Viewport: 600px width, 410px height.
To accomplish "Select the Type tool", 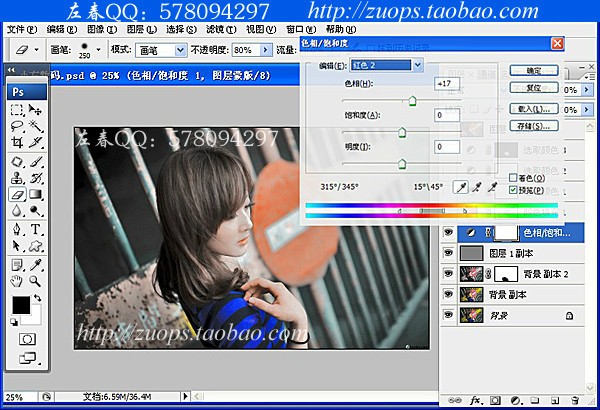I will 36,230.
